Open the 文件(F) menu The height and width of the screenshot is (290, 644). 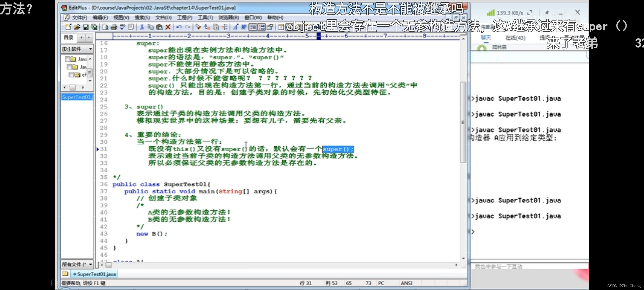[80, 18]
